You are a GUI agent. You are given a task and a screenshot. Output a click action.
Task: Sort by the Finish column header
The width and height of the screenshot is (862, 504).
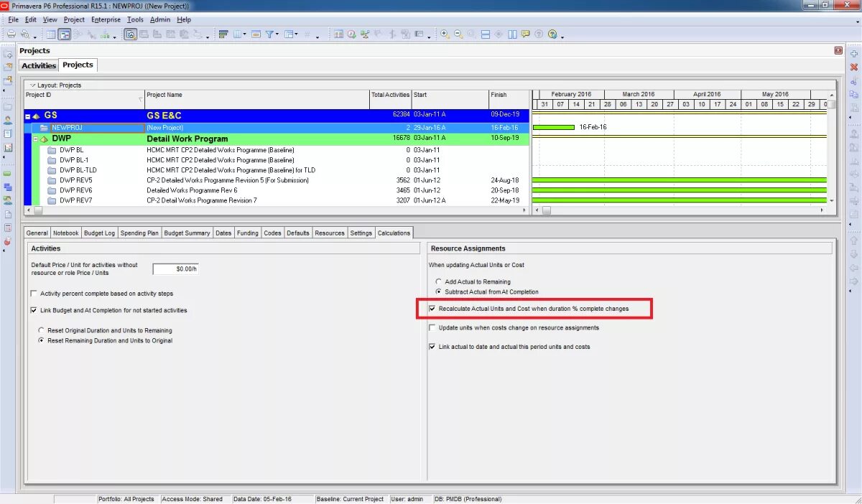pos(509,98)
